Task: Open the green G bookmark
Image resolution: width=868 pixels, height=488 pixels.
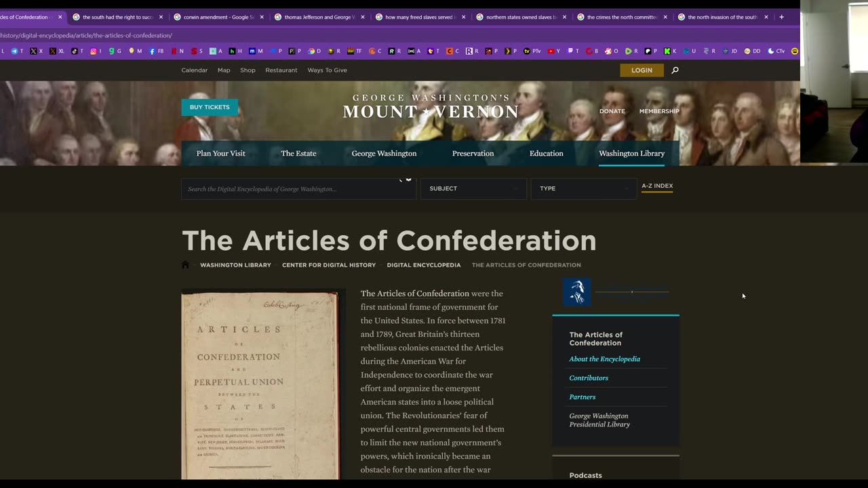Action: click(x=115, y=51)
